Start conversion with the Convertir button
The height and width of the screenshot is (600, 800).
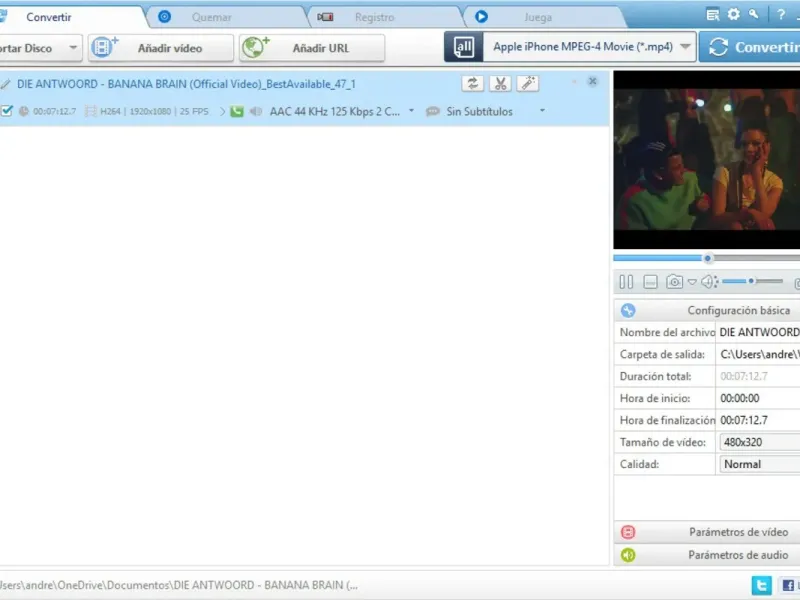[x=750, y=47]
